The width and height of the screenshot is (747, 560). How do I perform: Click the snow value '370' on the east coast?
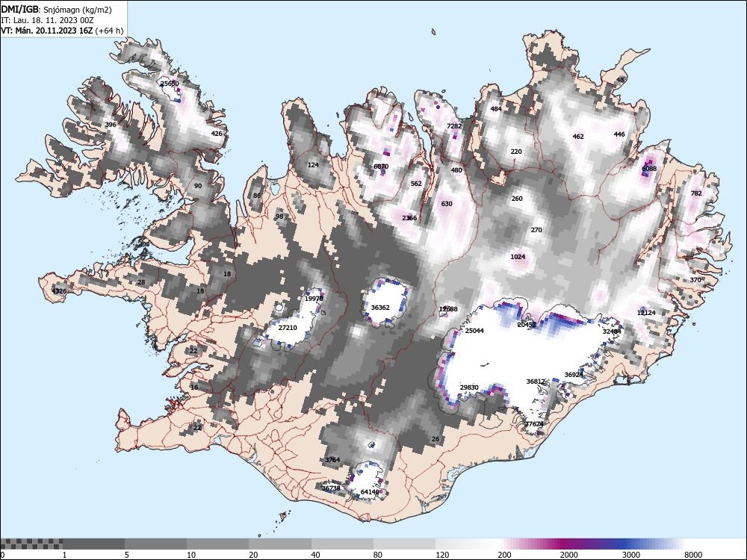coord(695,280)
